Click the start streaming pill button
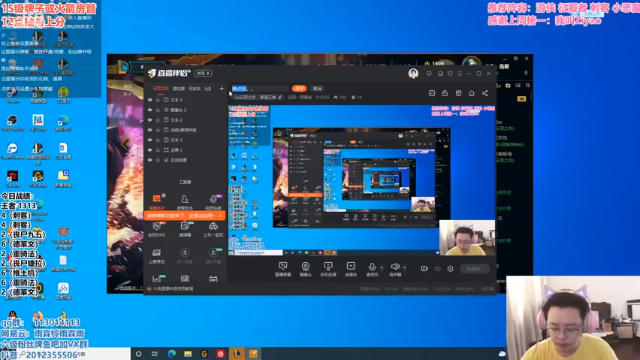This screenshot has width=640, height=360. click(475, 269)
